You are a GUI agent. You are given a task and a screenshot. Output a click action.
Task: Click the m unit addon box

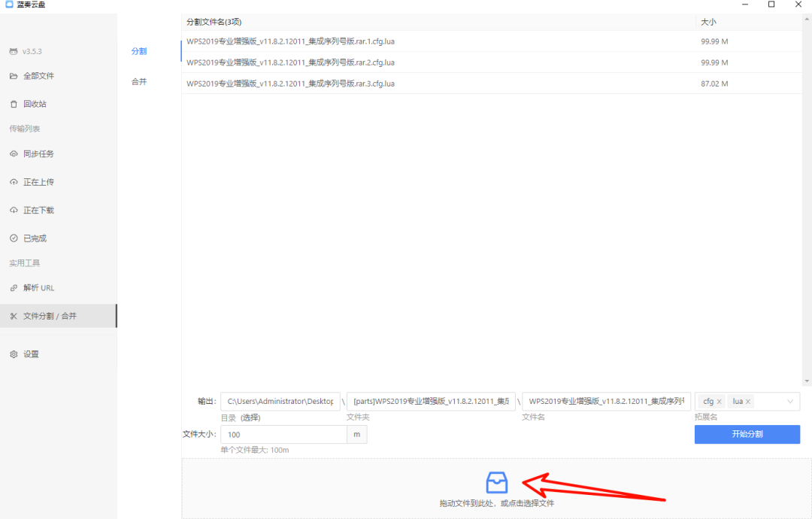pos(357,435)
